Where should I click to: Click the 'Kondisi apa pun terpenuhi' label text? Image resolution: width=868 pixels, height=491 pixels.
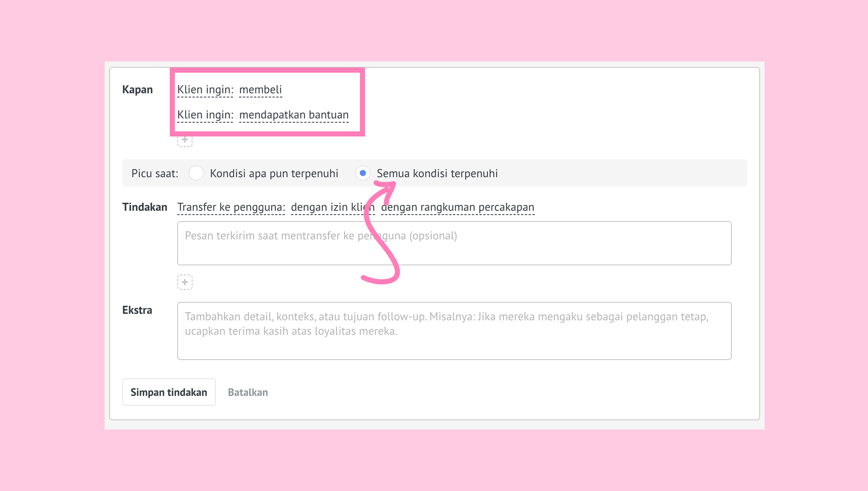click(274, 173)
